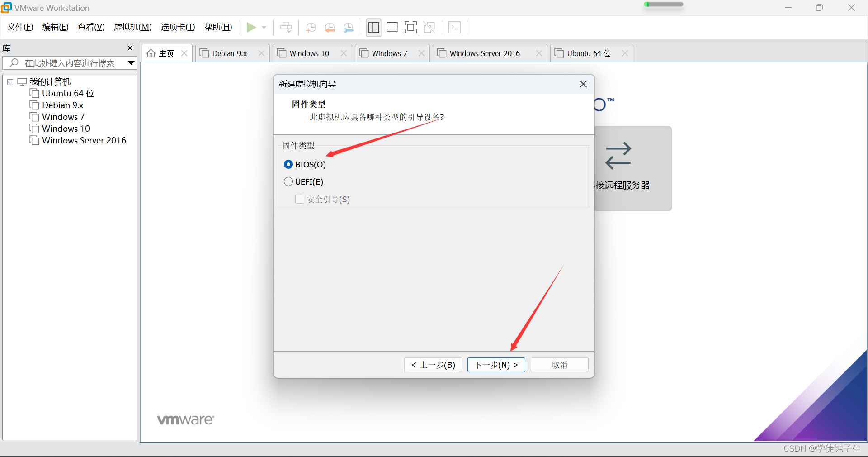Click the revert to snapshot icon

pos(330,28)
